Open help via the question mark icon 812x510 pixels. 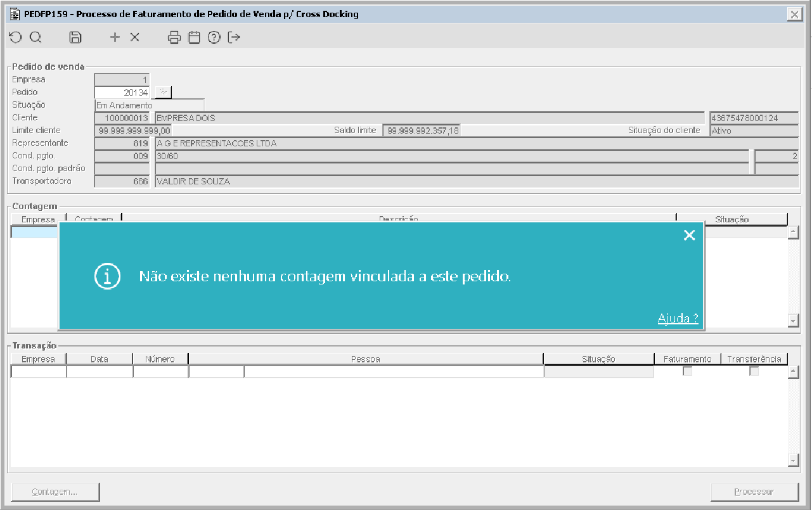pyautogui.click(x=214, y=37)
